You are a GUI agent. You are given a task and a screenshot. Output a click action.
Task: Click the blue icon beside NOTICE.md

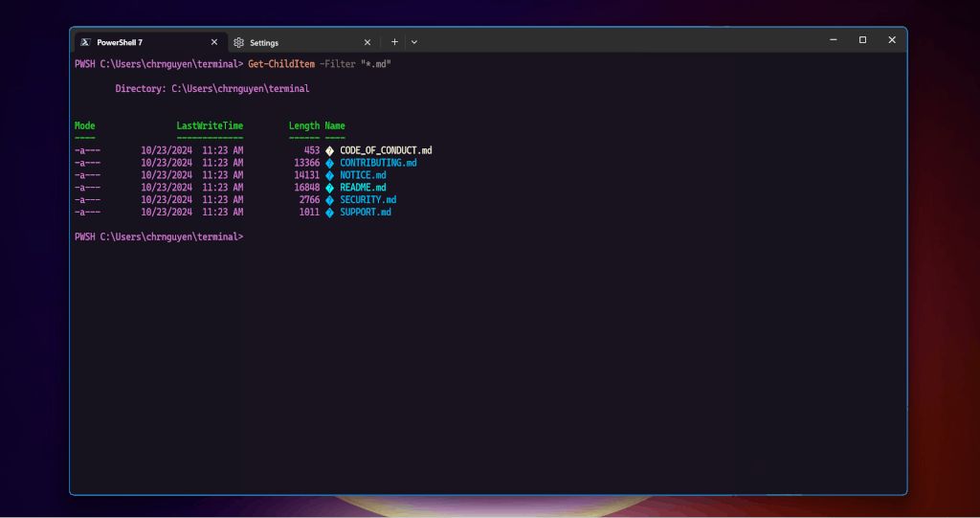[x=330, y=175]
